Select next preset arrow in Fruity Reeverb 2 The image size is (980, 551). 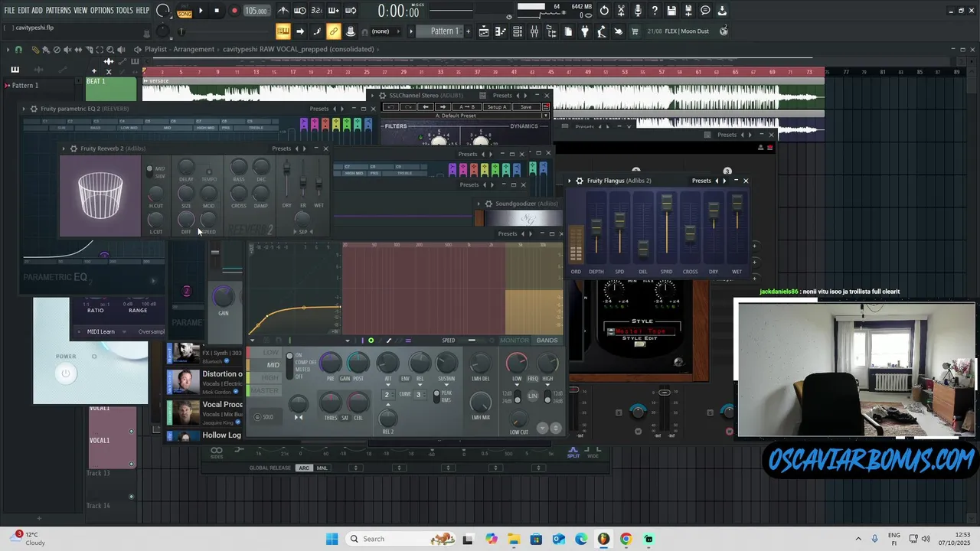click(x=305, y=148)
